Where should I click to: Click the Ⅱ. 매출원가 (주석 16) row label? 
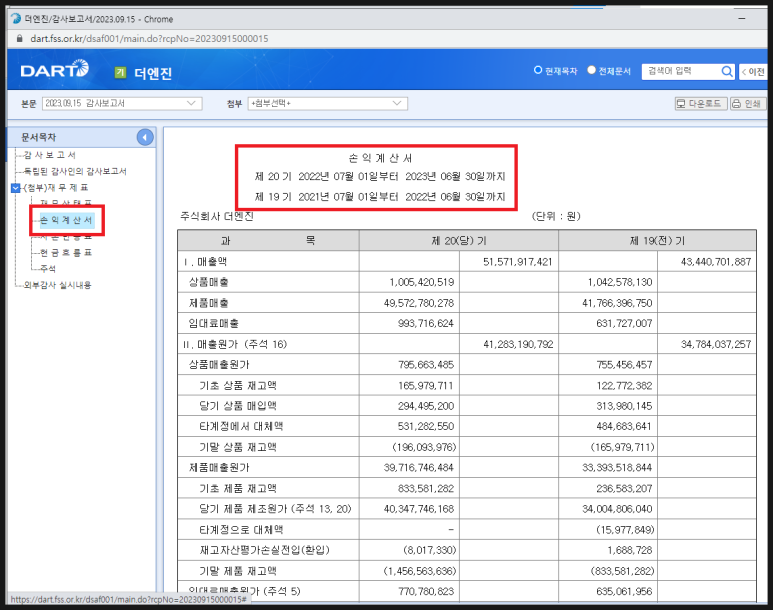click(235, 344)
